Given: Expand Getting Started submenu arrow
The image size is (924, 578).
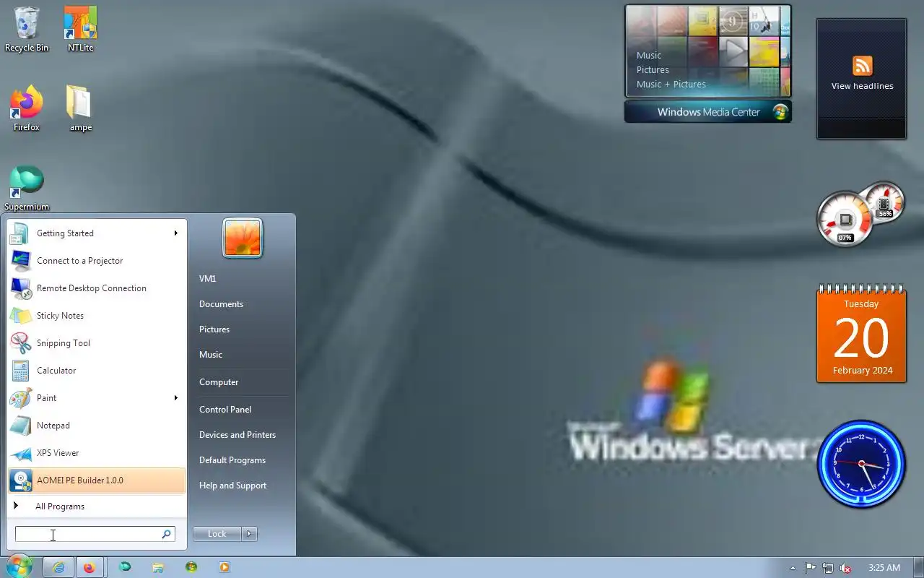Looking at the screenshot, I should coord(175,233).
